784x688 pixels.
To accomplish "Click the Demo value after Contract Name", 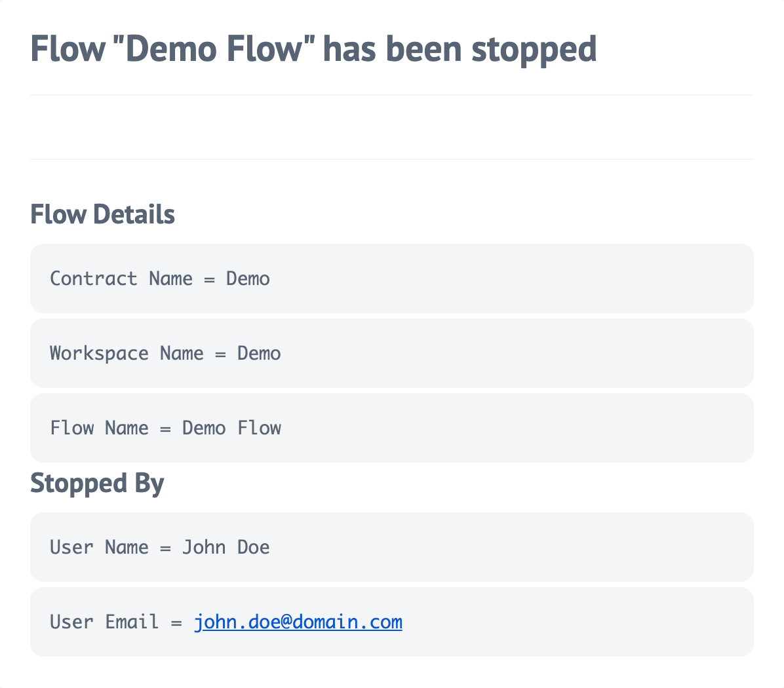I will (248, 278).
